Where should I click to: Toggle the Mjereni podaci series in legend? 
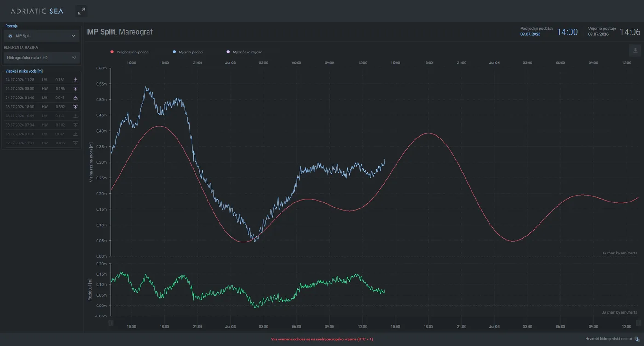point(188,52)
